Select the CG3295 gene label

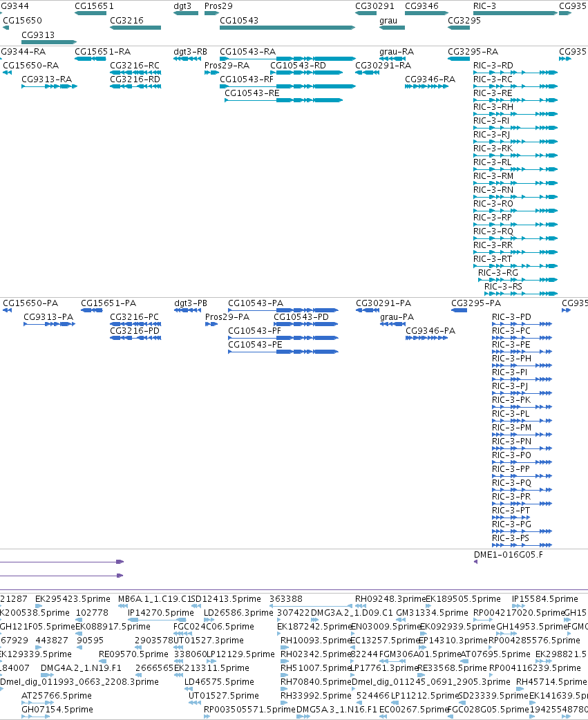[x=464, y=21]
